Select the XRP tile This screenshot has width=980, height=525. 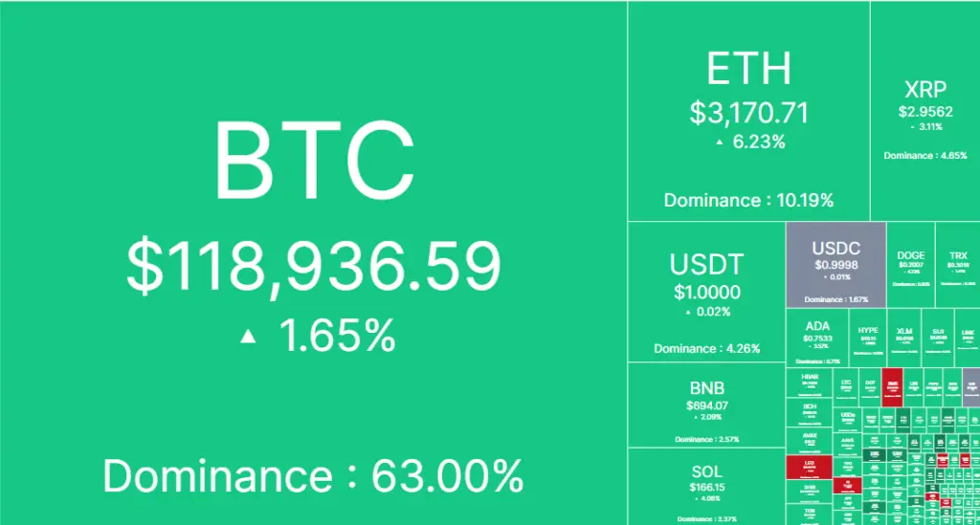click(924, 110)
